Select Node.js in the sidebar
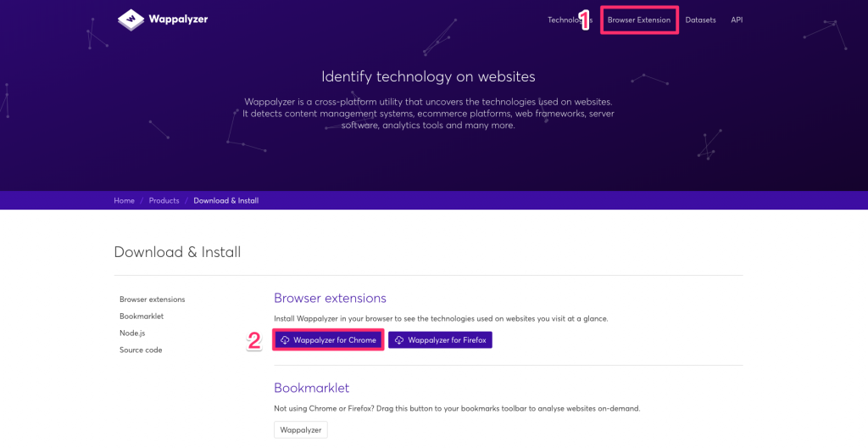868x448 pixels. [132, 333]
